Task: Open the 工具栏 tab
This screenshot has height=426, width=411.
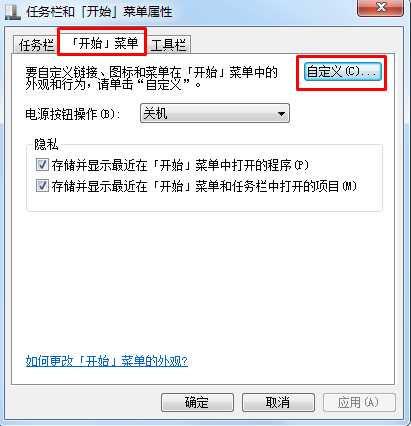Action: (169, 45)
